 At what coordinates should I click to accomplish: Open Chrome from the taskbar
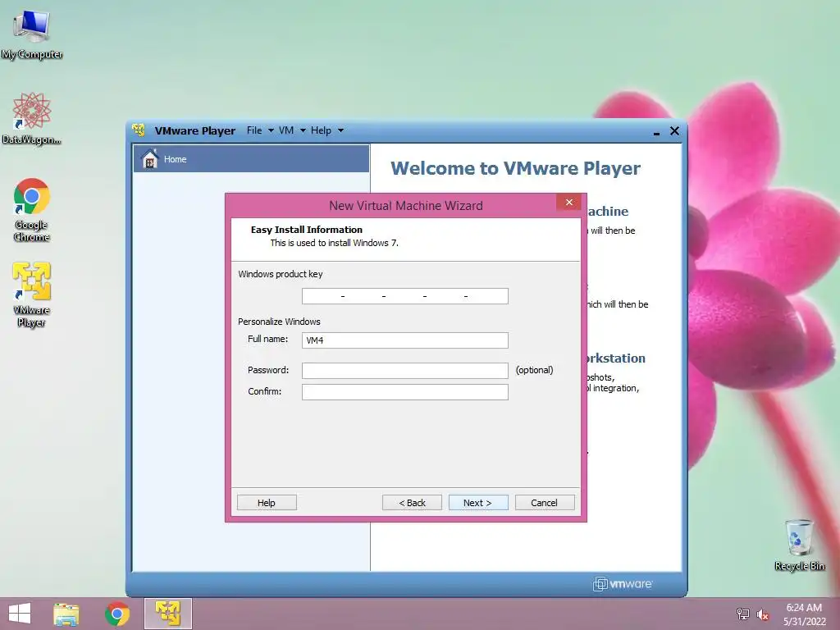pos(116,614)
